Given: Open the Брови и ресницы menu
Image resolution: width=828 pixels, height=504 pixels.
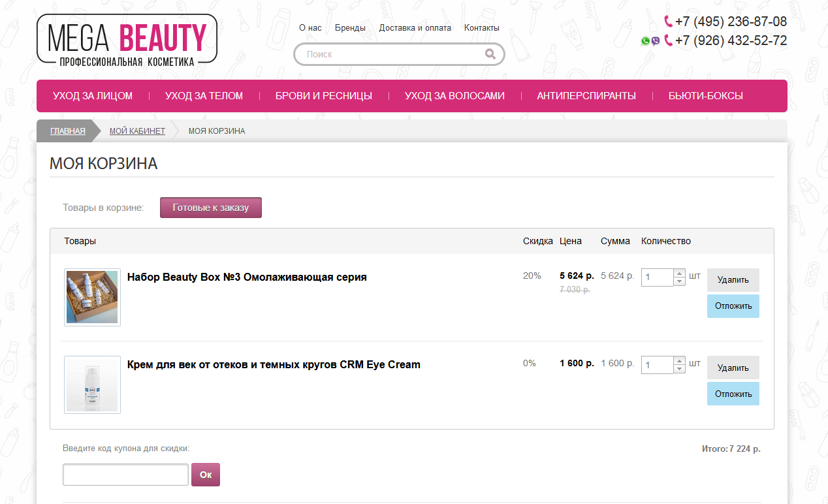Looking at the screenshot, I should pyautogui.click(x=324, y=96).
